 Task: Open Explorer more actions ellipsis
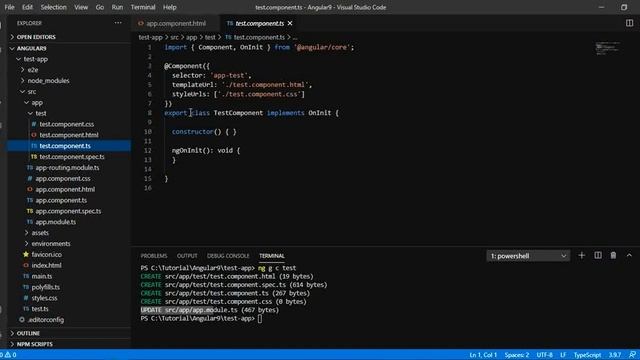click(118, 23)
